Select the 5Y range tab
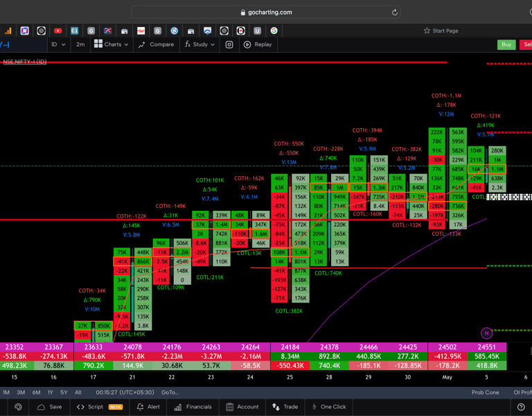The width and height of the screenshot is (532, 416). tap(64, 392)
